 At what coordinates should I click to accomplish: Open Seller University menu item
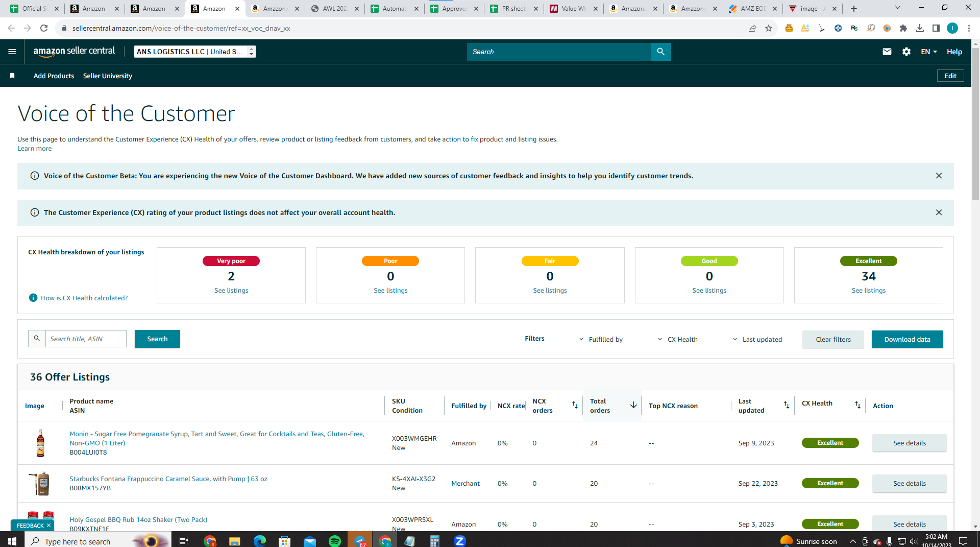coord(108,76)
